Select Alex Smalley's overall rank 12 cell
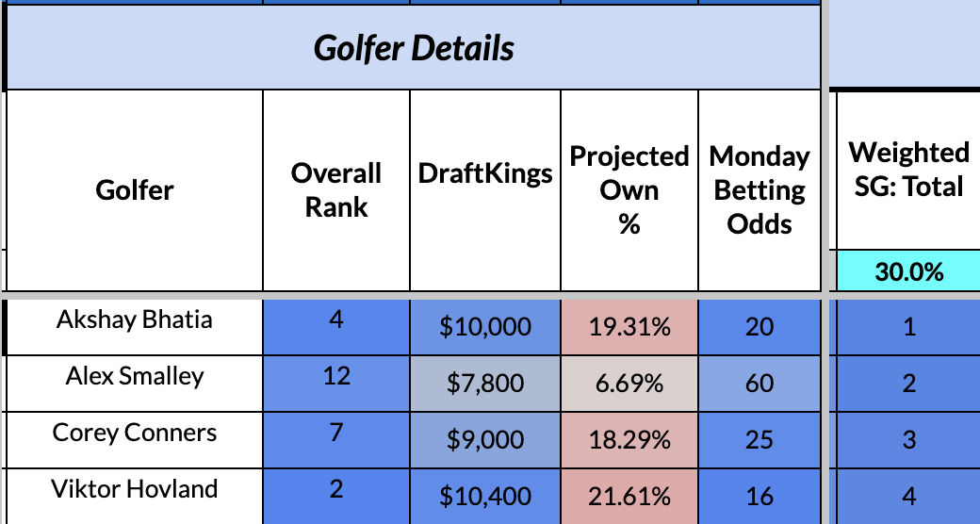 point(336,378)
